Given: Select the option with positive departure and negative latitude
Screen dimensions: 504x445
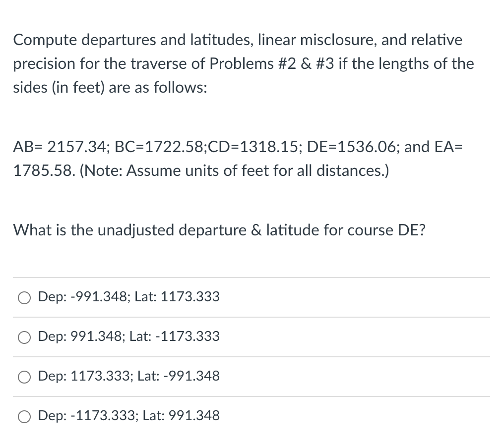Looking at the screenshot, I should click(24, 337).
